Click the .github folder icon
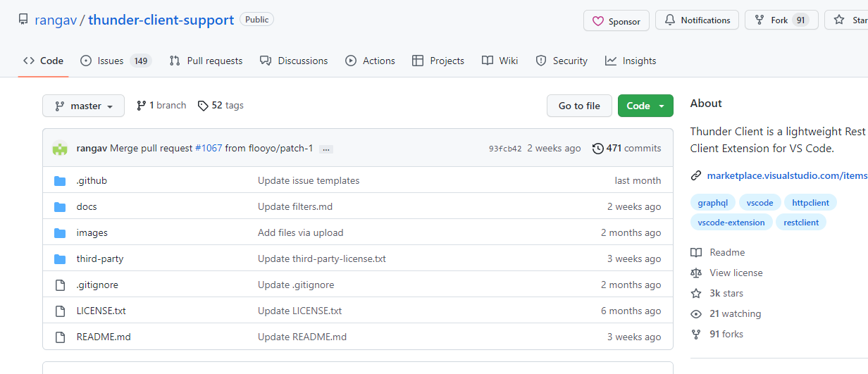The height and width of the screenshot is (374, 868). click(x=60, y=181)
